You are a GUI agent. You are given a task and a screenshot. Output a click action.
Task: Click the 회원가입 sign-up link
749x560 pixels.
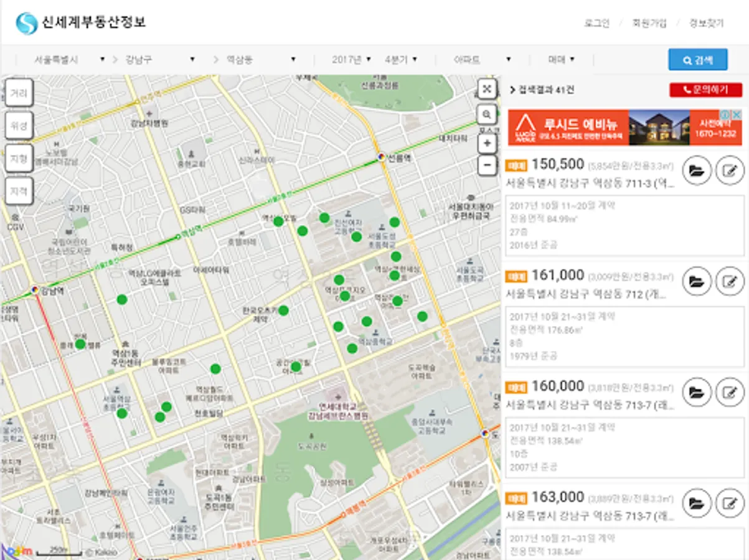[649, 24]
